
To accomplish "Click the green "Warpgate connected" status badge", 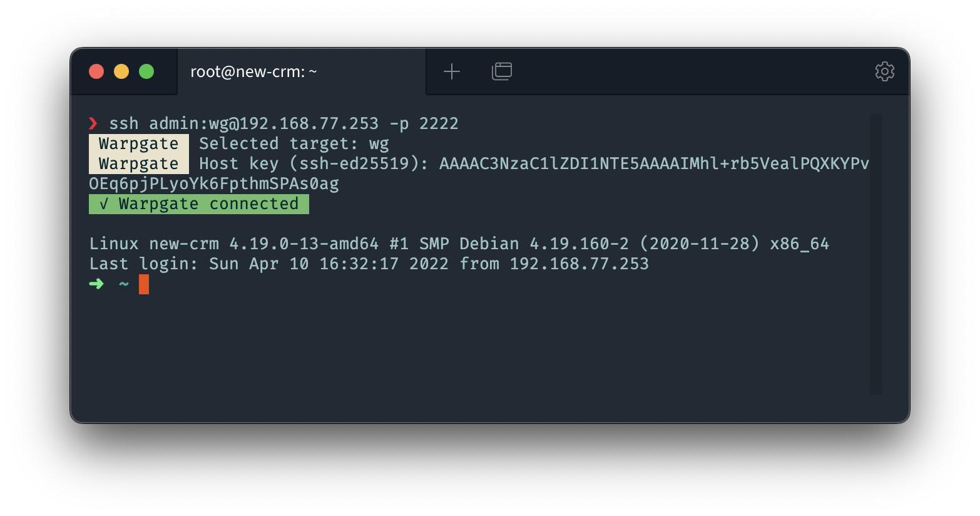I will (x=199, y=204).
